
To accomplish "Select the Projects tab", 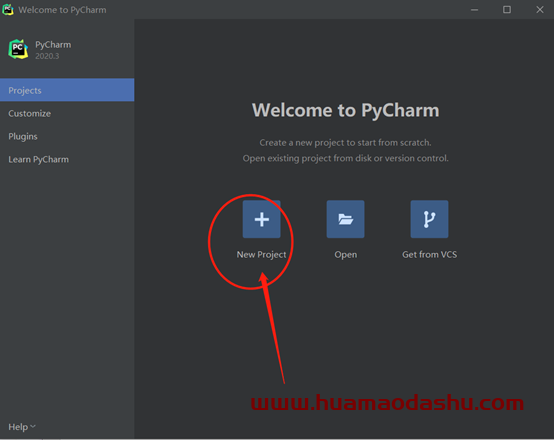I will click(67, 90).
